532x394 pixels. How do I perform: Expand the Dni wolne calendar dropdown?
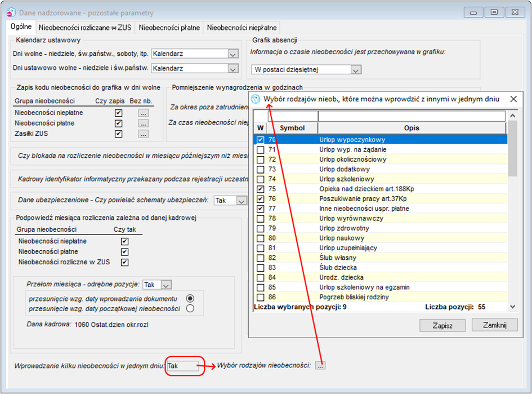[x=233, y=54]
